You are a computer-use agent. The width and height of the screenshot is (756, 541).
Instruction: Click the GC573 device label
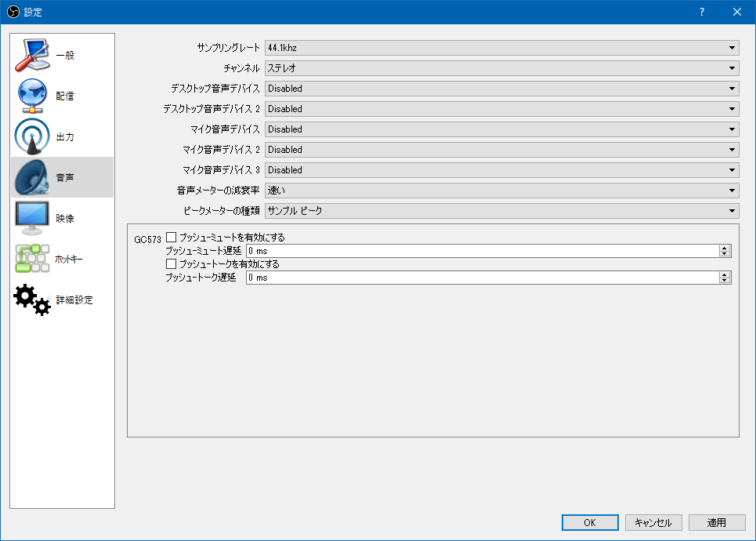click(147, 239)
